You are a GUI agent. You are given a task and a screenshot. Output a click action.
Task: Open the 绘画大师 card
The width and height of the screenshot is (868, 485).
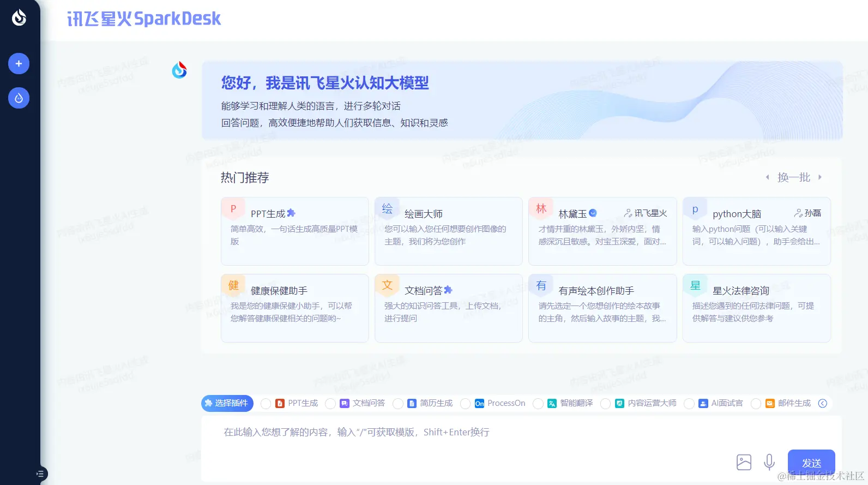pyautogui.click(x=449, y=231)
